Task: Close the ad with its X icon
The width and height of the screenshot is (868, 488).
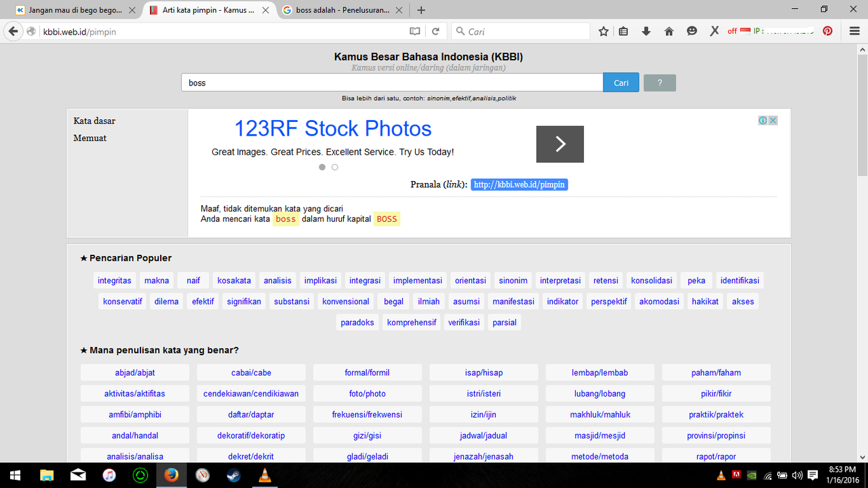Action: tap(772, 120)
